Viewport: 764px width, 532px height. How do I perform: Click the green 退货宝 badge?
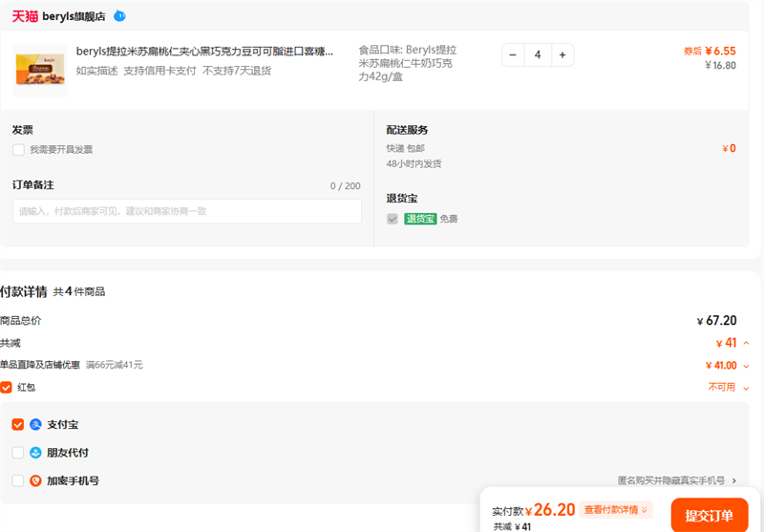click(x=420, y=219)
